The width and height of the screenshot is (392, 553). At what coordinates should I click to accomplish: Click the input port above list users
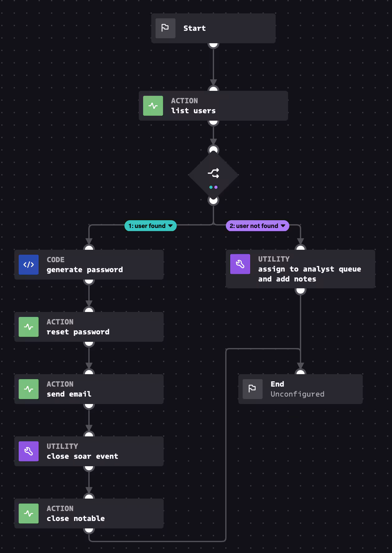(x=213, y=89)
